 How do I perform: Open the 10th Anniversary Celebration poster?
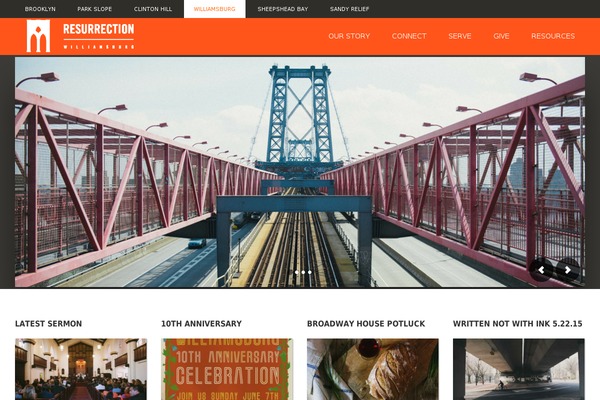227,369
